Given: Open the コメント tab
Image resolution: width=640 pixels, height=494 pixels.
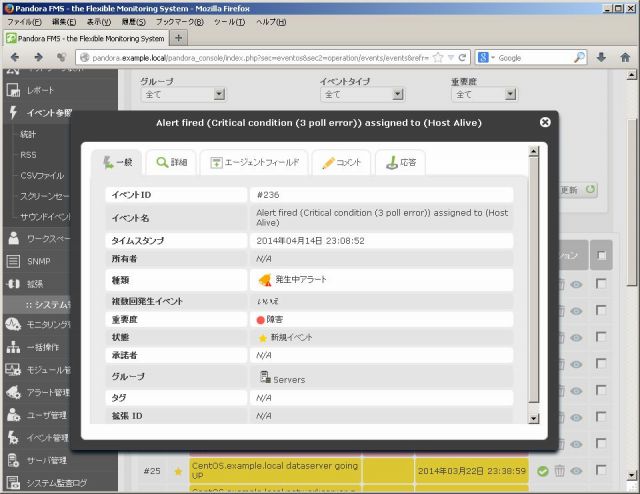Looking at the screenshot, I should click(341, 162).
